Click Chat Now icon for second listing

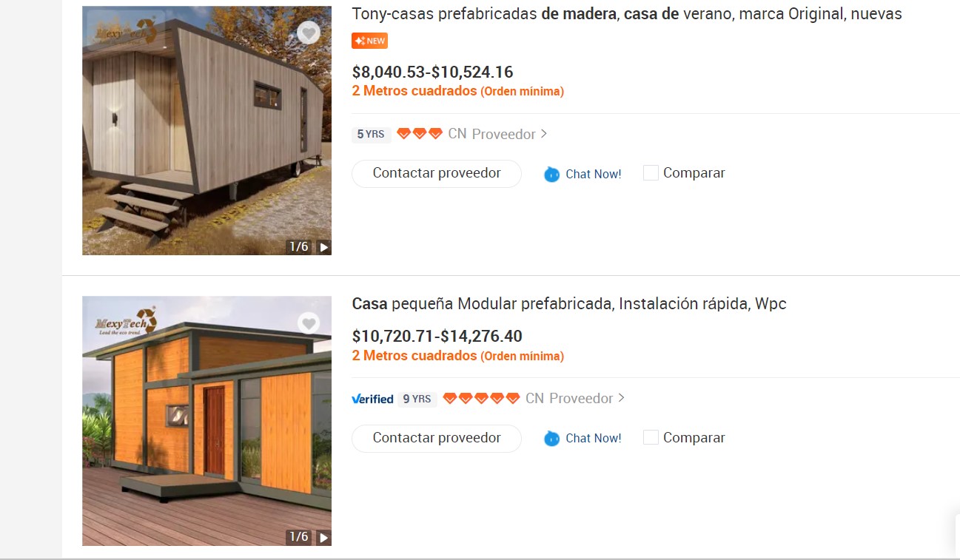coord(552,439)
